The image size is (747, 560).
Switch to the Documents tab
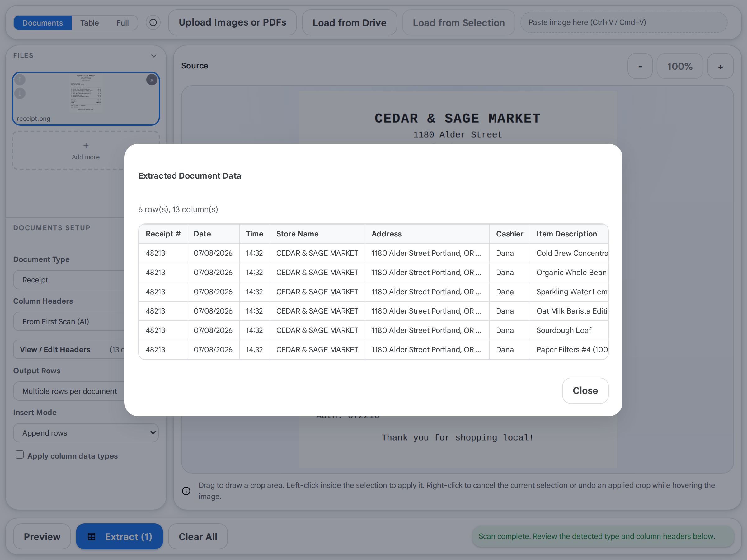[x=43, y=23]
